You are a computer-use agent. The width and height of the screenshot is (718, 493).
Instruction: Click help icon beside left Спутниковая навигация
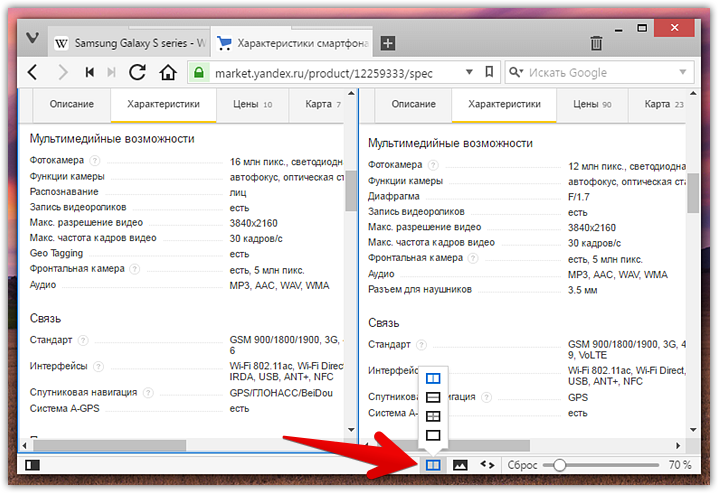148,393
